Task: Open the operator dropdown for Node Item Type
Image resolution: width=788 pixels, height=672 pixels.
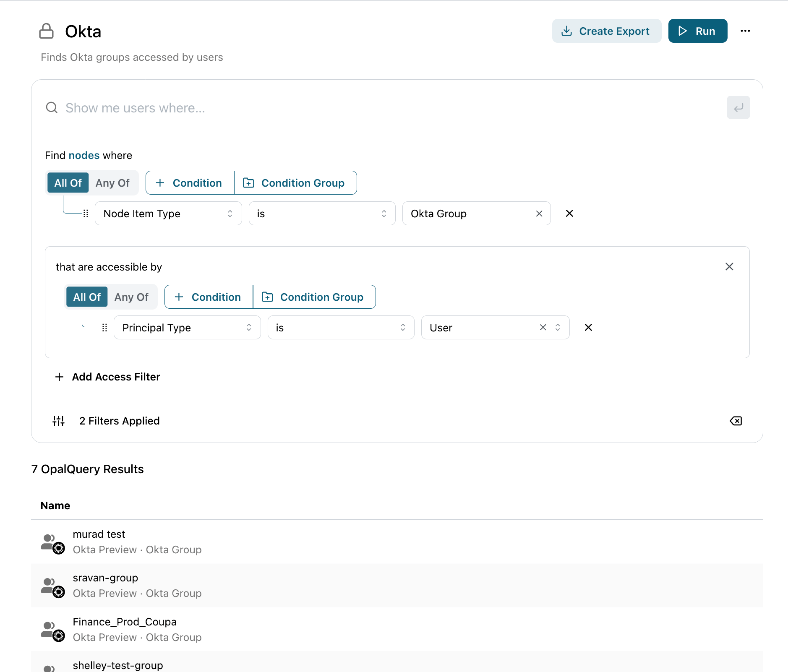Action: [322, 214]
